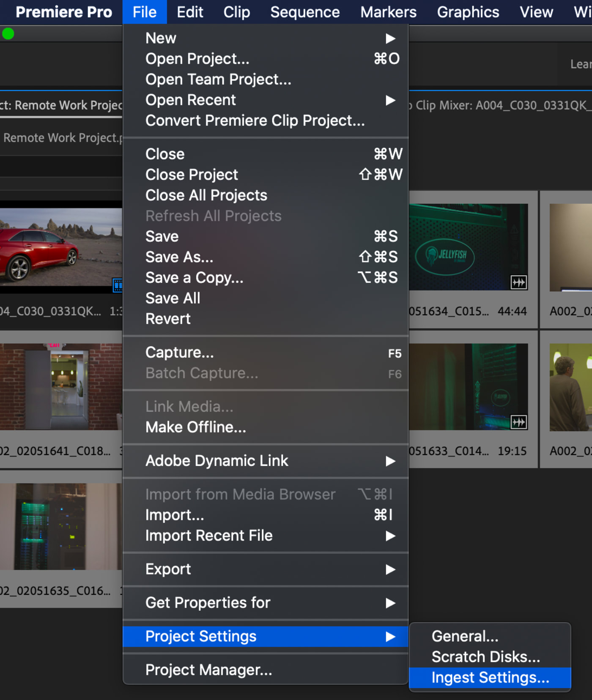Select General... in Project Settings submenu

click(490, 636)
